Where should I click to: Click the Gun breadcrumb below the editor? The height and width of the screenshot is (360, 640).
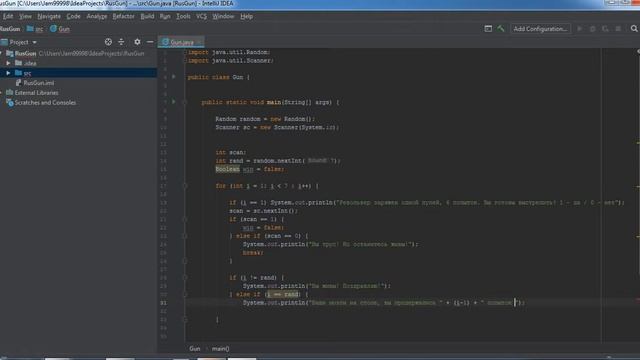click(195, 349)
